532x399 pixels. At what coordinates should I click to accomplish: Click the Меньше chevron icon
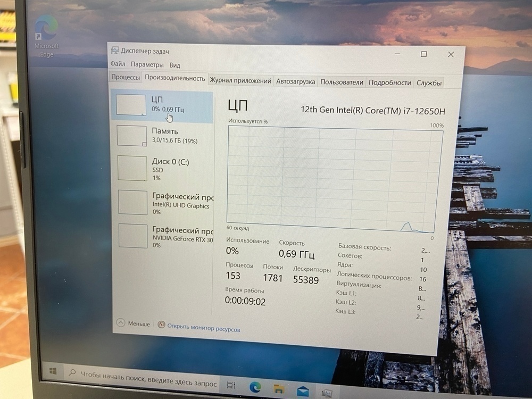(121, 323)
